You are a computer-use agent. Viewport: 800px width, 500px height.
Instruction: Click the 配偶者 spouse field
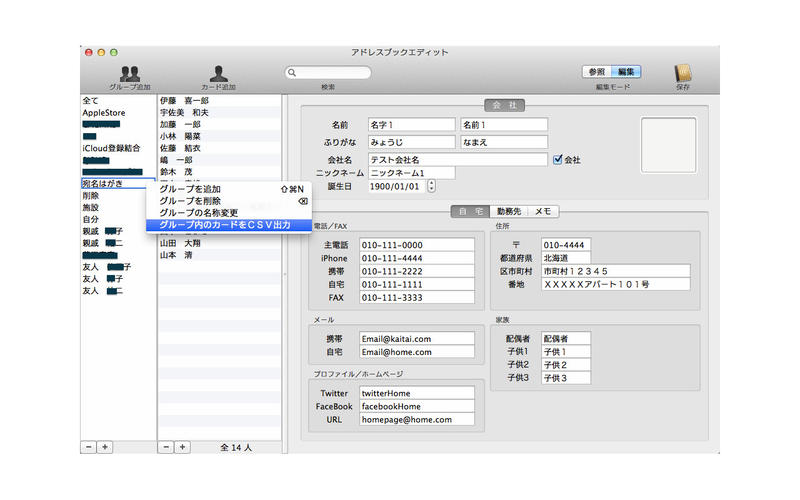(566, 339)
